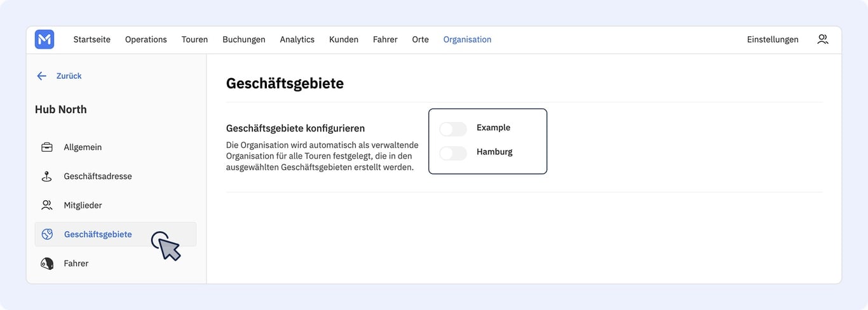Select Mitglieder in the sidebar
The image size is (868, 310).
(116, 205)
